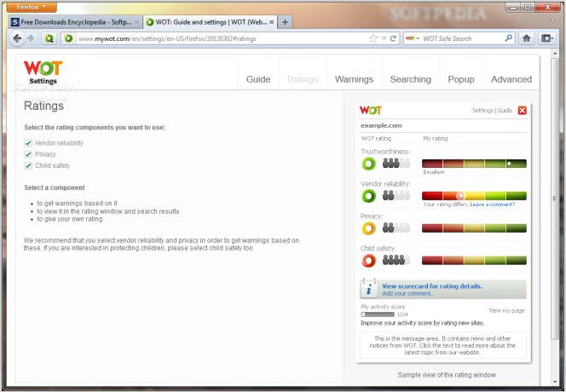Open a new tab with plus button
This screenshot has width=566, height=392.
point(286,22)
